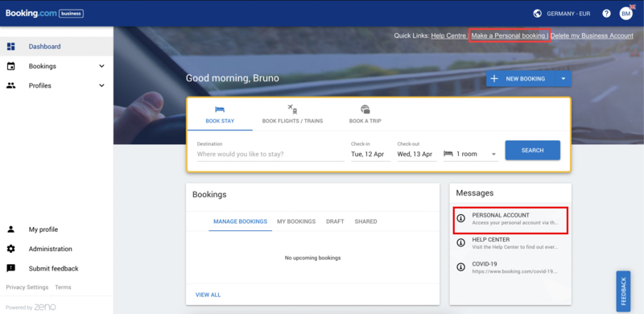This screenshot has height=314, width=644.
Task: Click the Administration gear icon
Action: pos(11,249)
